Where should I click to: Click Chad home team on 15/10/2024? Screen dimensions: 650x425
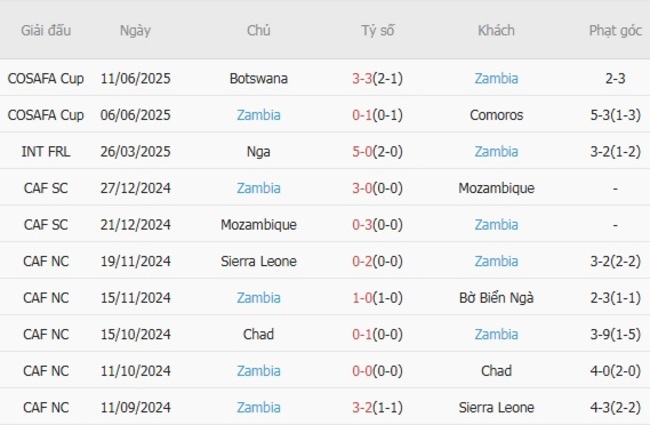[259, 334]
